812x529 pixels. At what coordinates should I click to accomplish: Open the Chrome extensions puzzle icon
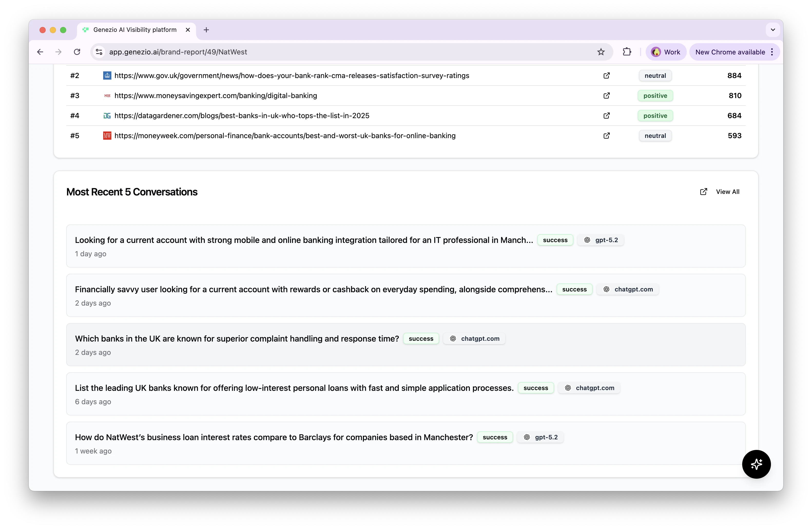(627, 52)
